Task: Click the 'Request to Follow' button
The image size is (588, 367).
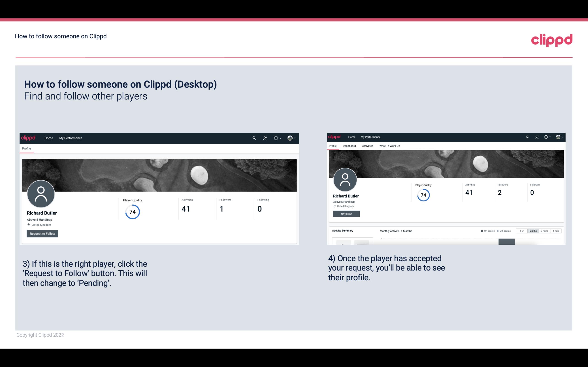Action: pos(42,233)
